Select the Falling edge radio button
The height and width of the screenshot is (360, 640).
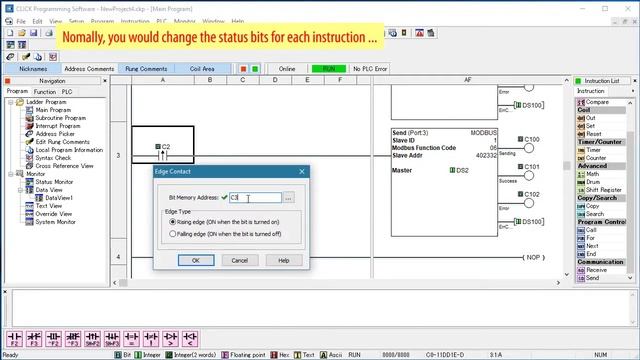173,234
